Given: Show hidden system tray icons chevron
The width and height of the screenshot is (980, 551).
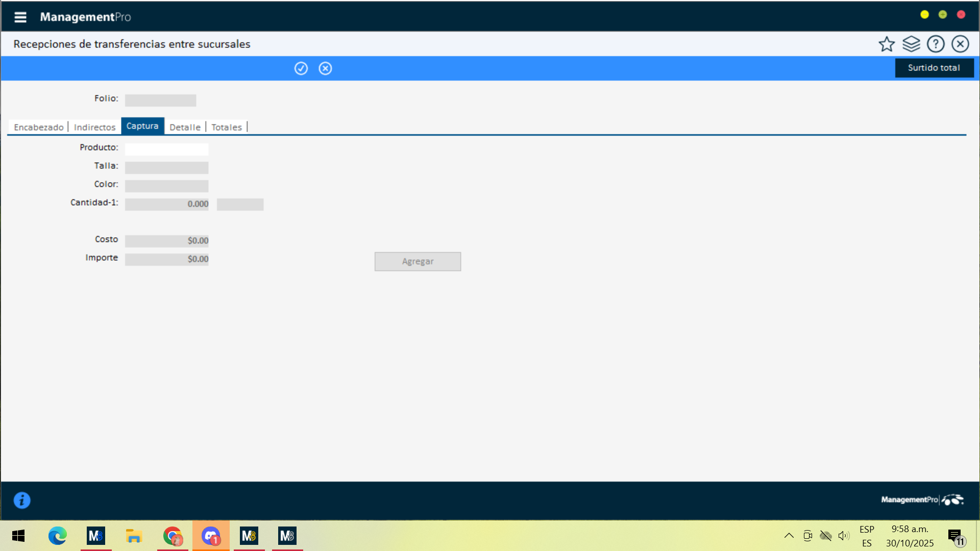Looking at the screenshot, I should tap(789, 536).
